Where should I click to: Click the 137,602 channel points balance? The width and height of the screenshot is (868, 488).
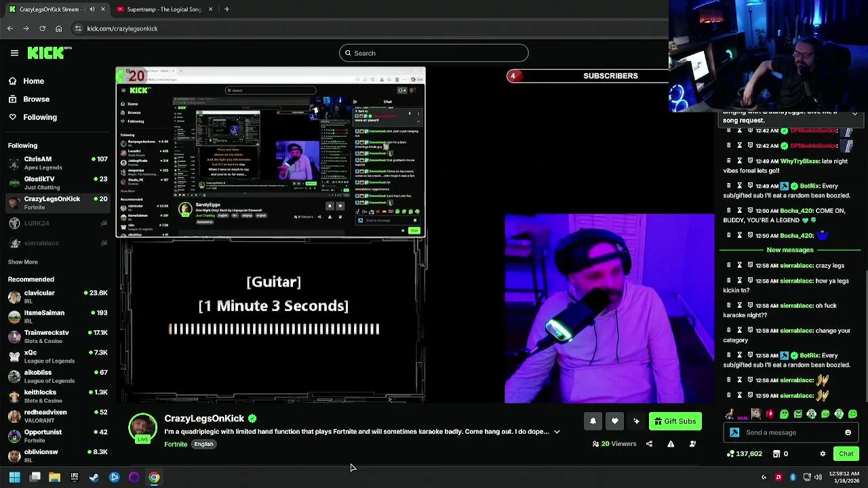[x=744, y=454]
